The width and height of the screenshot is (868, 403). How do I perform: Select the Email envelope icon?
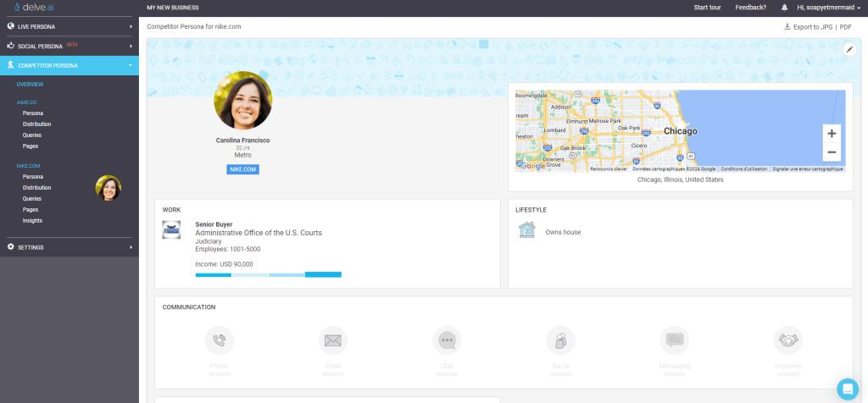[333, 340]
